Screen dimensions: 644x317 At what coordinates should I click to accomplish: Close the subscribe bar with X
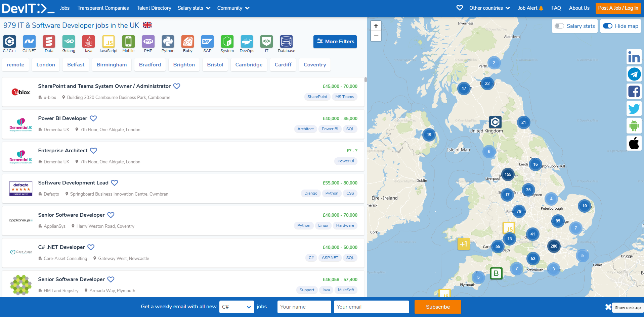[608, 307]
